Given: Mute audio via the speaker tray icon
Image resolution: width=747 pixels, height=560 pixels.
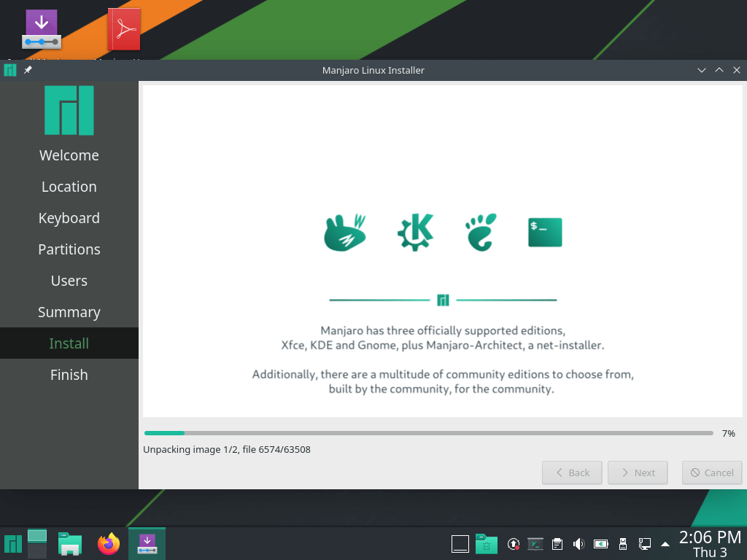Looking at the screenshot, I should pyautogui.click(x=578, y=543).
